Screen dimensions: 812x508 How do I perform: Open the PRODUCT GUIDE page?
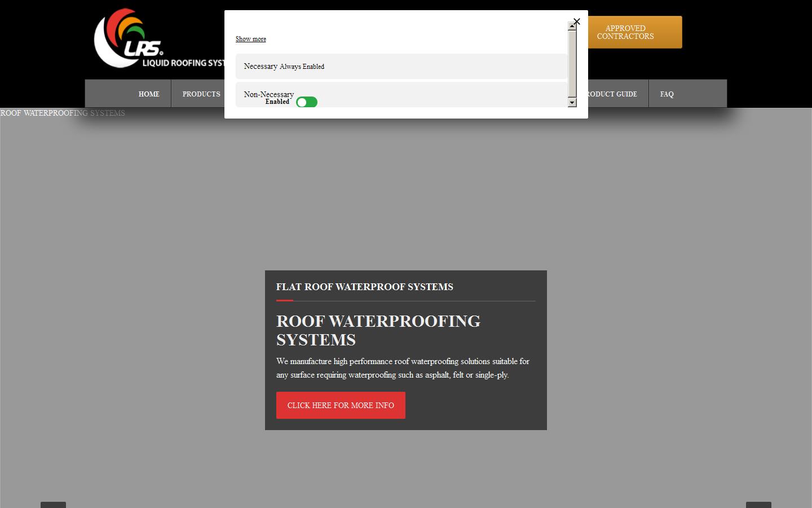click(x=610, y=94)
